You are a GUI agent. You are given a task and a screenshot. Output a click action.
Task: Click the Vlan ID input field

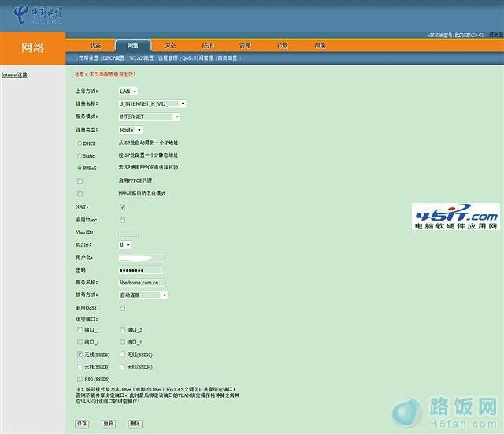tap(128, 232)
